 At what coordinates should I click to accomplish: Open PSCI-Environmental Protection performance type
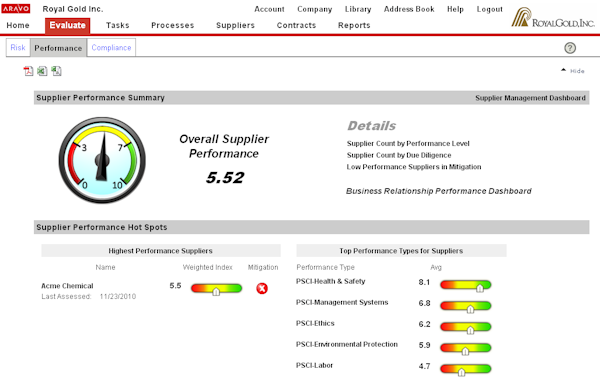[347, 344]
